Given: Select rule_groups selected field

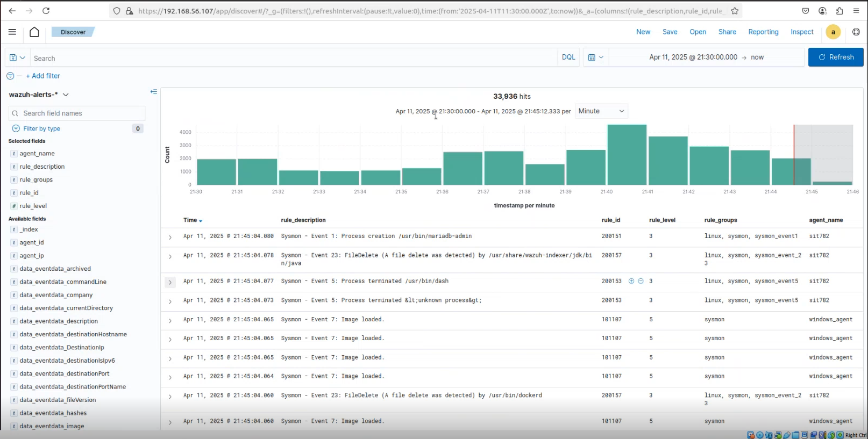Looking at the screenshot, I should point(36,179).
